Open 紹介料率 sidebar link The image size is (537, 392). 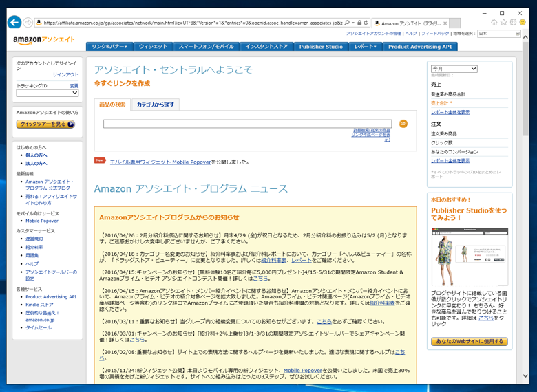coord(34,247)
